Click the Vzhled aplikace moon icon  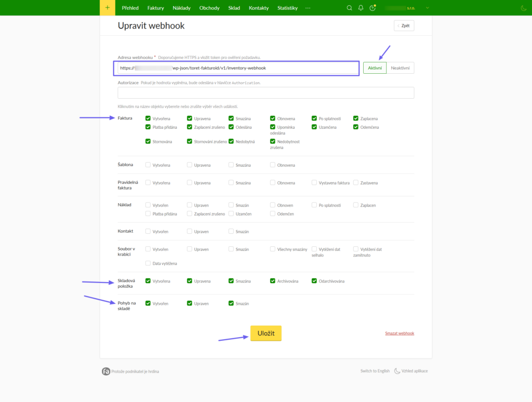[x=397, y=371]
